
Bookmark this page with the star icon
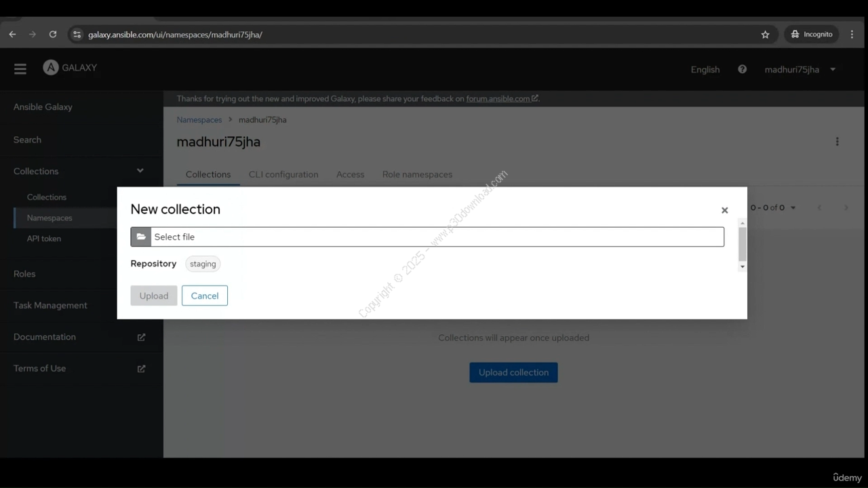765,35
